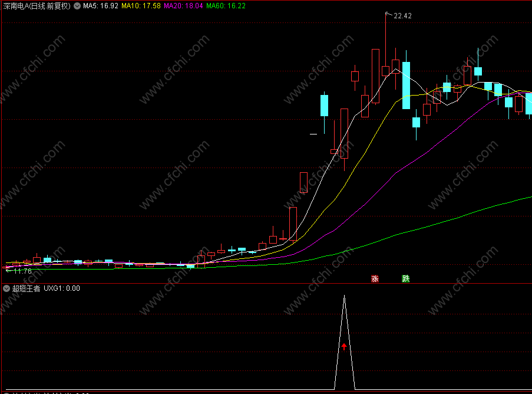Screen dimensions: 532x394
Task: Select the MA60: 16.22 indicator label
Action: [x=226, y=6]
